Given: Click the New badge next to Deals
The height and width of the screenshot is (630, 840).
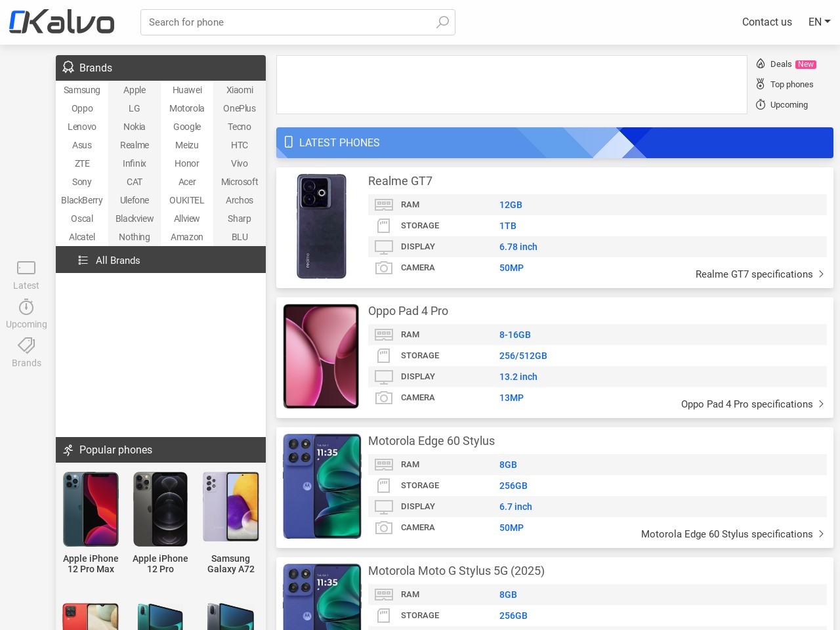Looking at the screenshot, I should (x=806, y=64).
